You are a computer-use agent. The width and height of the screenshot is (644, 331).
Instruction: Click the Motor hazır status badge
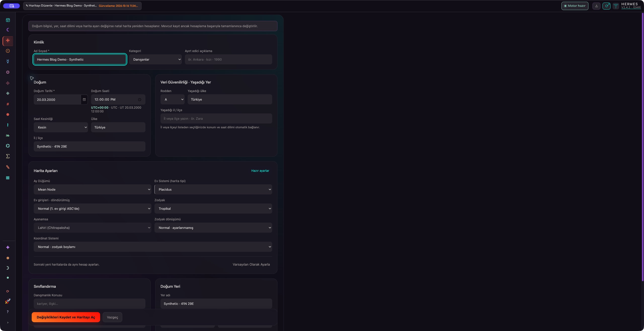[575, 6]
